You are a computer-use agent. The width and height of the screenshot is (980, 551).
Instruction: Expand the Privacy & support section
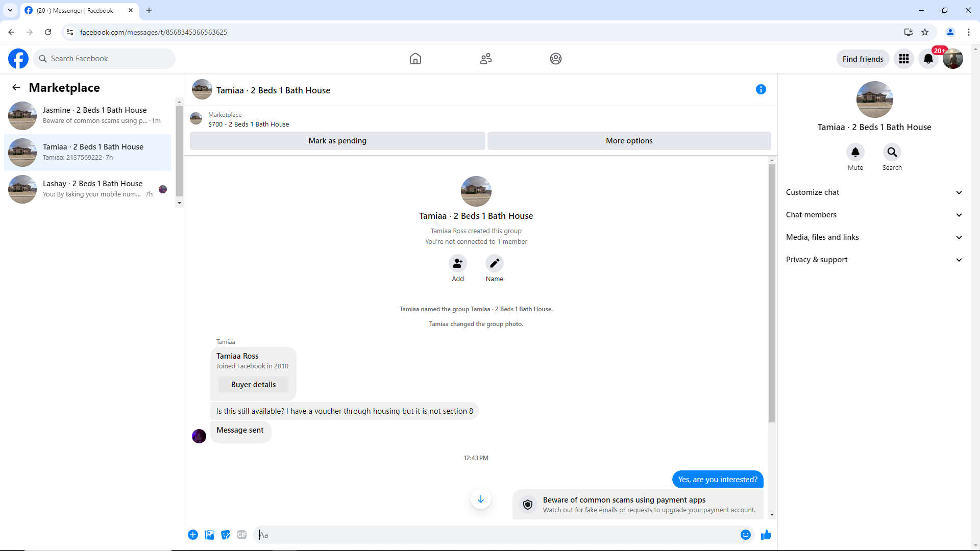click(874, 260)
